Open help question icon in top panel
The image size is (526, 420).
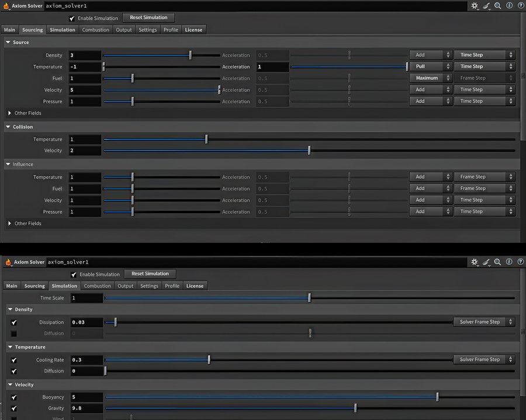pyautogui.click(x=520, y=6)
